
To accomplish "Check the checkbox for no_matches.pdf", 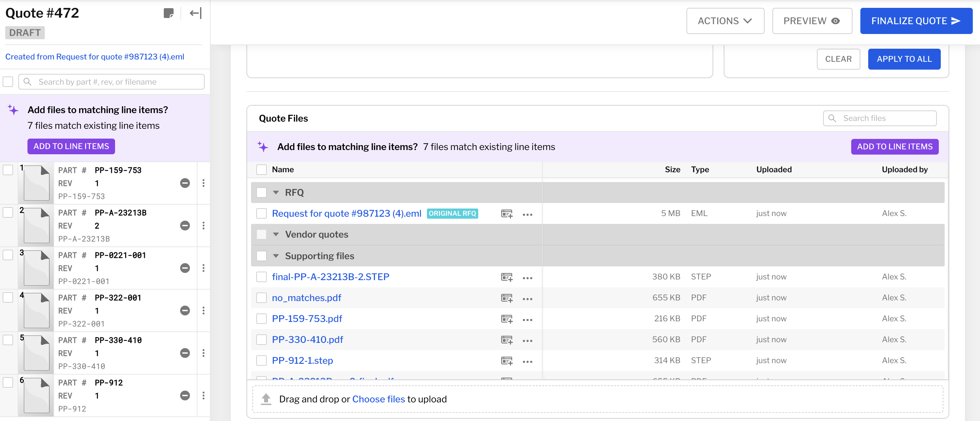I will pos(262,298).
